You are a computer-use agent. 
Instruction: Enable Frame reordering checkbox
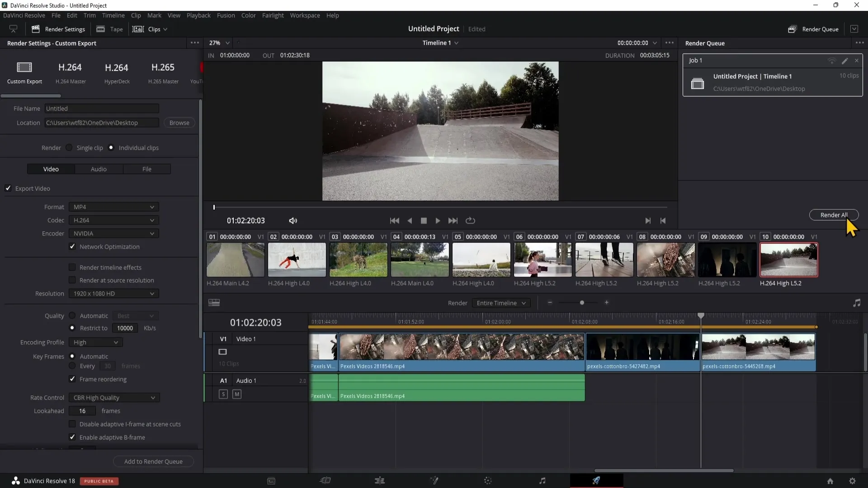tap(72, 378)
